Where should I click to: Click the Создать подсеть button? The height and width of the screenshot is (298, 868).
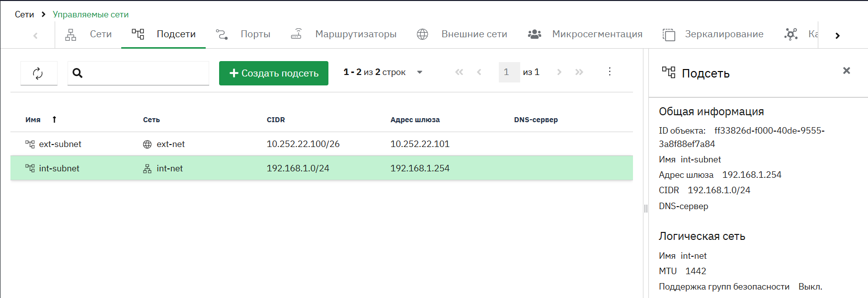click(274, 73)
